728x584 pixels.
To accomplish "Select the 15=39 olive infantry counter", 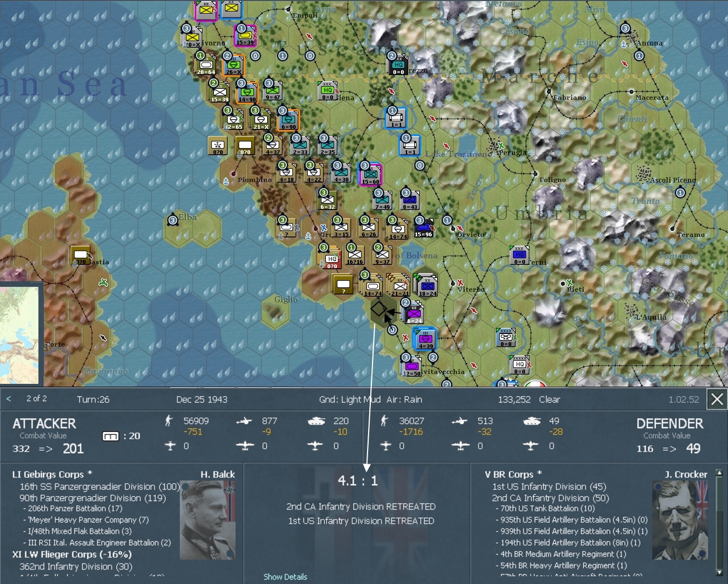I will [x=220, y=93].
